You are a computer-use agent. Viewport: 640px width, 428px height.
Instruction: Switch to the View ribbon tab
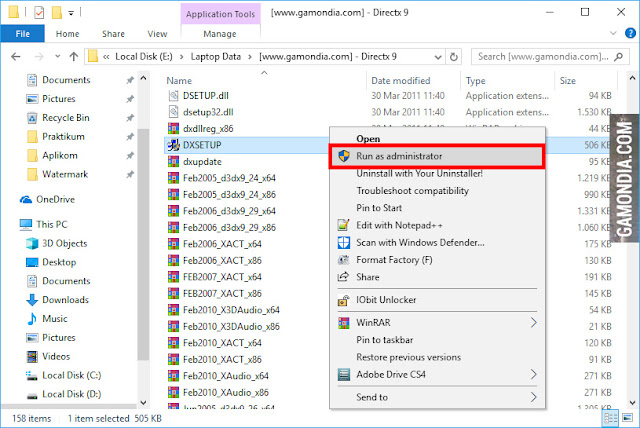[157, 34]
